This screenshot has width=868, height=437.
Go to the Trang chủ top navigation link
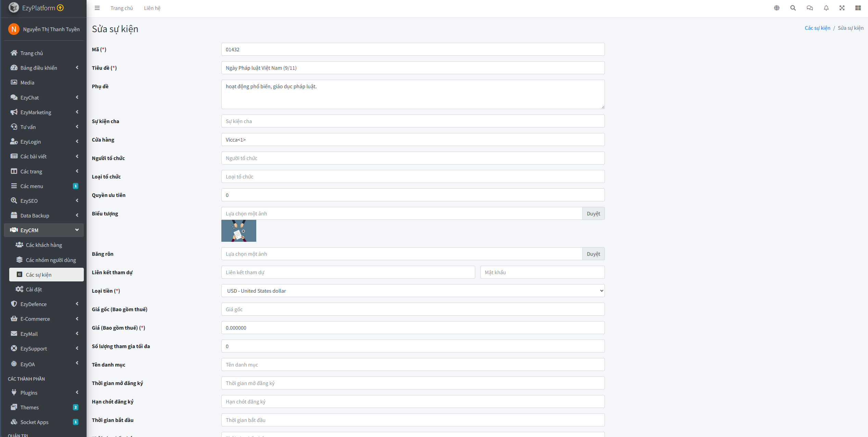[x=121, y=8]
